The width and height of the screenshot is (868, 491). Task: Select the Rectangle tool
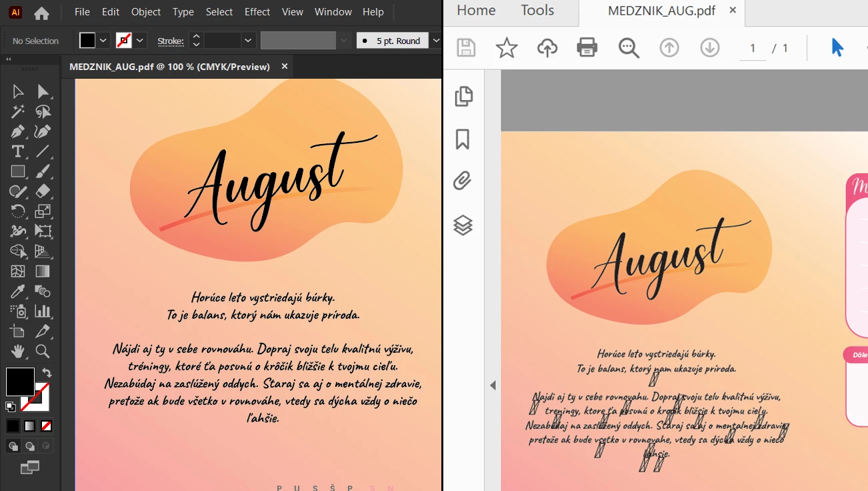[18, 171]
